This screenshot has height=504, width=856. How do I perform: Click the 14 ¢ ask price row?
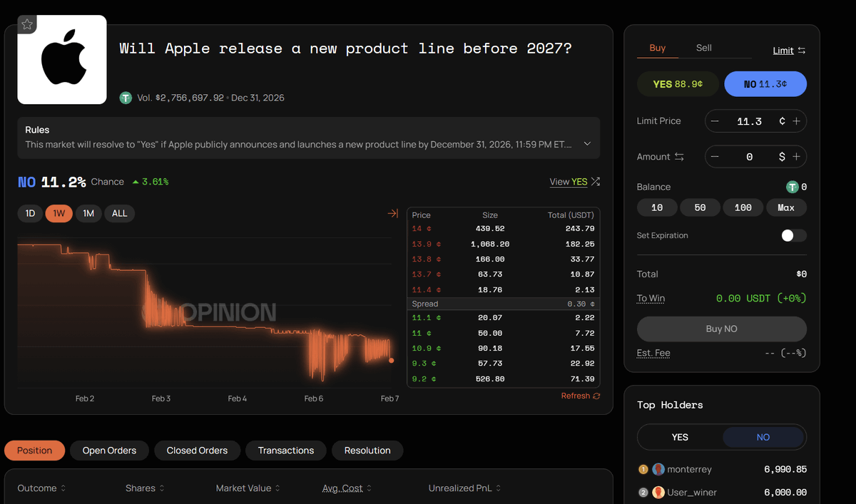tap(503, 229)
